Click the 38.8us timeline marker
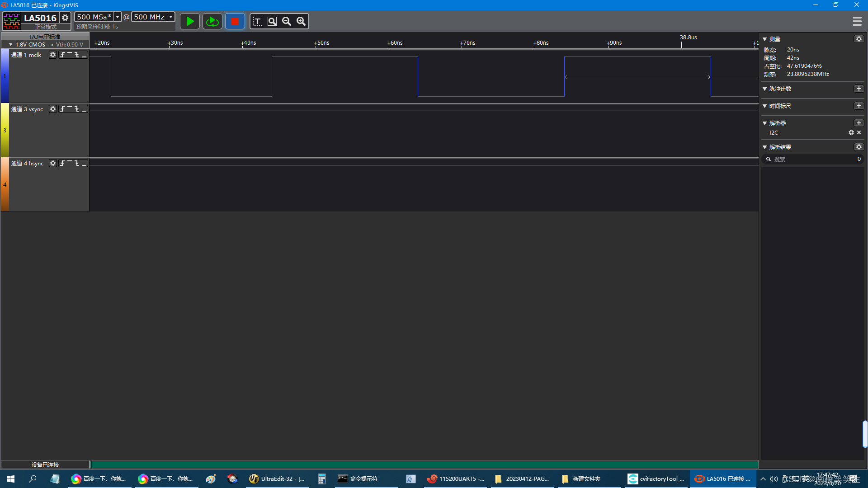The width and height of the screenshot is (868, 488). pyautogui.click(x=688, y=38)
